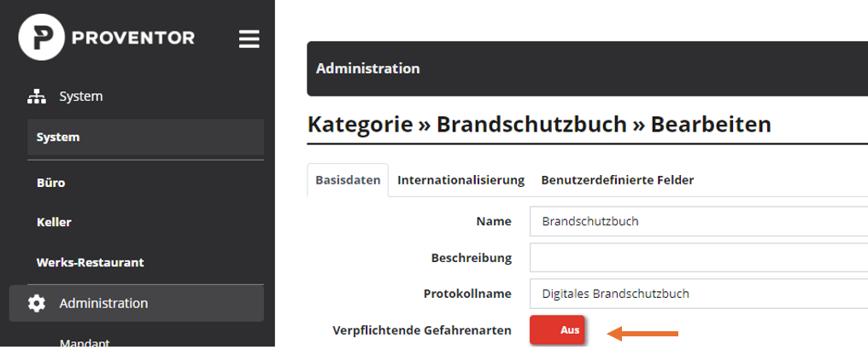Select the highlighted bold System sub-item
The width and height of the screenshot is (868, 350).
[x=58, y=137]
